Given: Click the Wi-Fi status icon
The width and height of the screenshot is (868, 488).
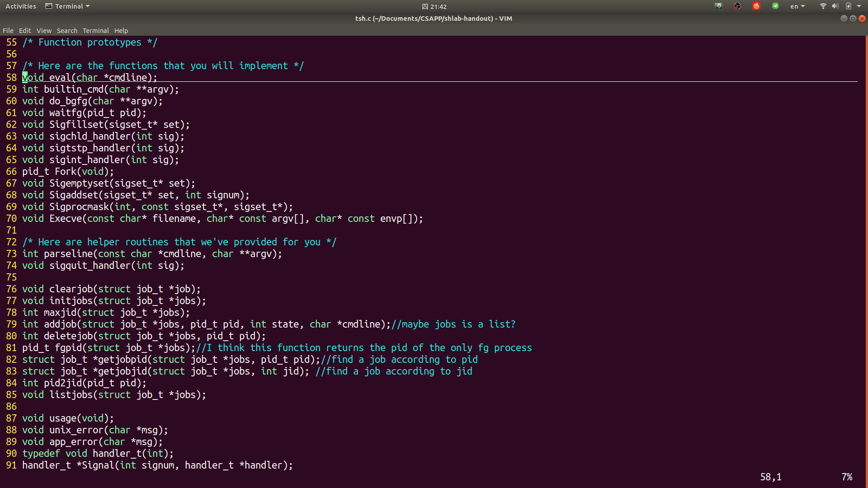Looking at the screenshot, I should coord(823,6).
